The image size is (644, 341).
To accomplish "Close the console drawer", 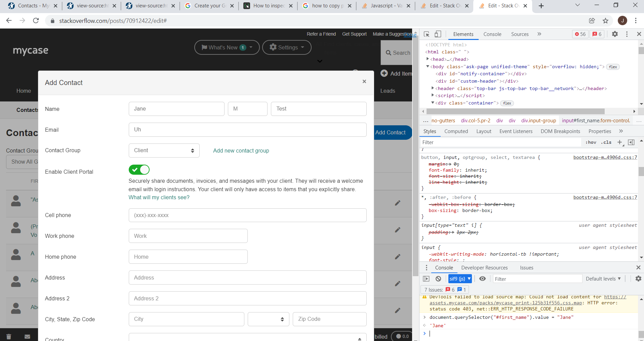I will pyautogui.click(x=638, y=267).
